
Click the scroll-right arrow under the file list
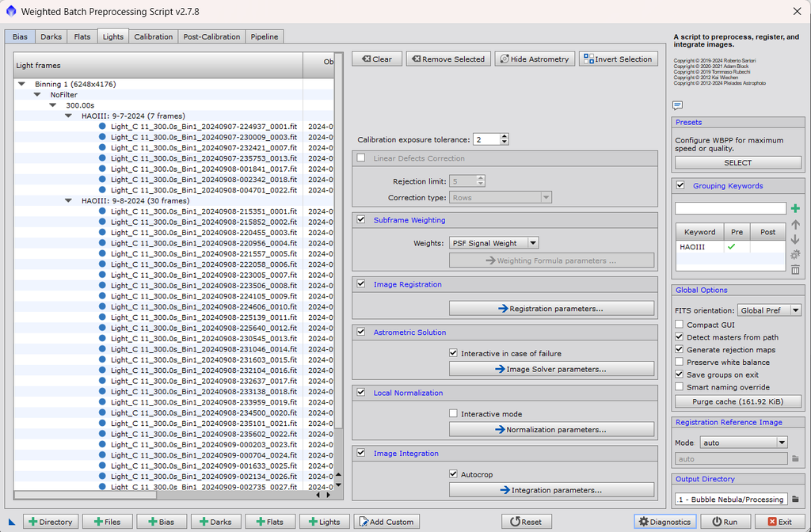point(328,495)
